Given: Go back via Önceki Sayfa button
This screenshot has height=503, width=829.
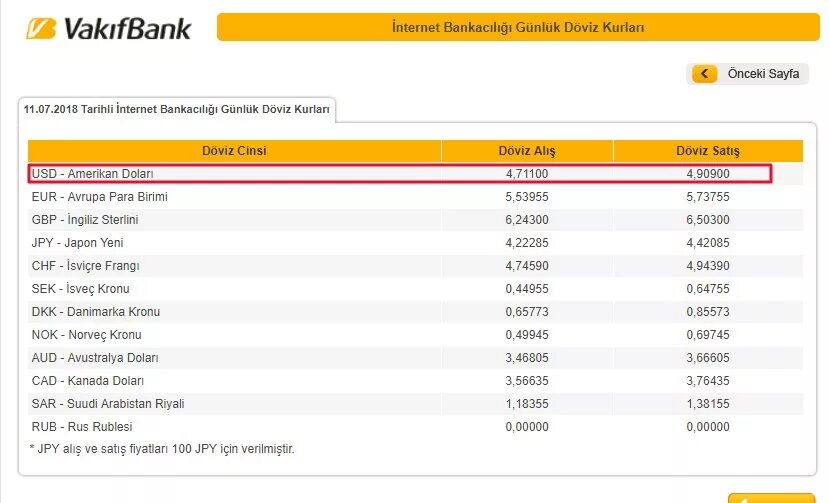Looking at the screenshot, I should pyautogui.click(x=748, y=74).
